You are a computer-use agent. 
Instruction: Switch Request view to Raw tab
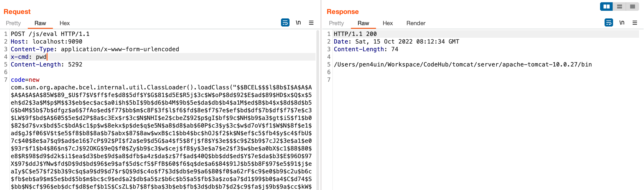(40, 23)
